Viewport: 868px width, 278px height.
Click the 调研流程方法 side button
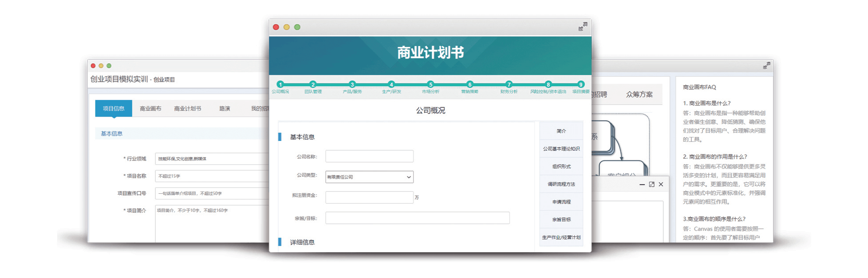click(x=561, y=184)
